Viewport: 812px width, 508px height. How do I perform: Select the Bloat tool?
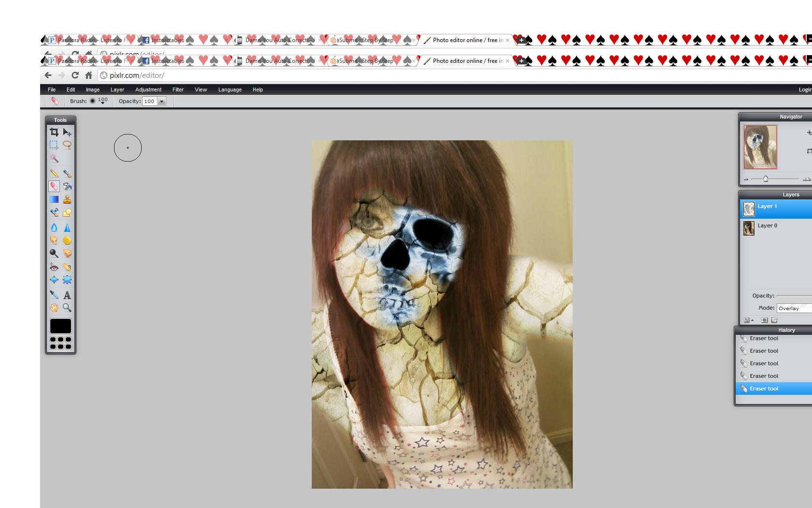click(x=54, y=280)
